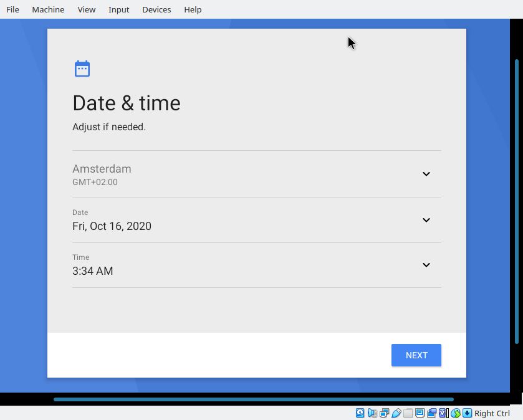Viewport: 523px width, 420px height.
Task: Click the 'Amsterdam' time zone name
Action: point(102,169)
